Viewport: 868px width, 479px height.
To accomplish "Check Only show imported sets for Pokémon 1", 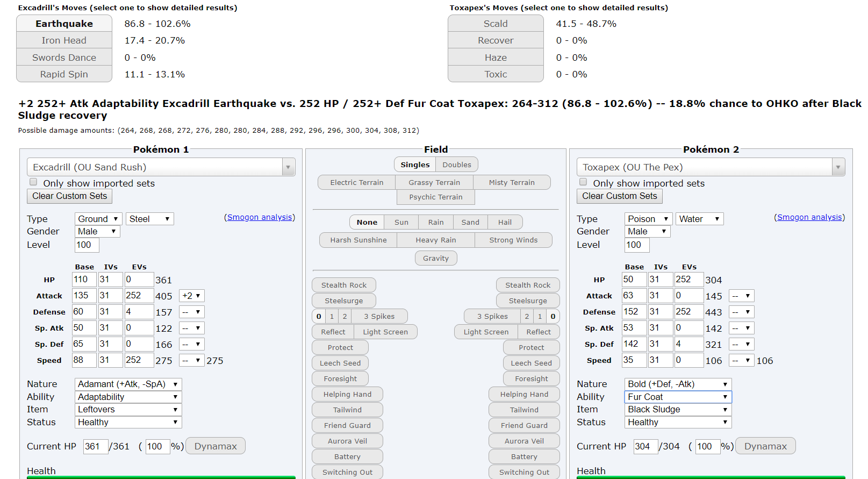I will (x=33, y=182).
